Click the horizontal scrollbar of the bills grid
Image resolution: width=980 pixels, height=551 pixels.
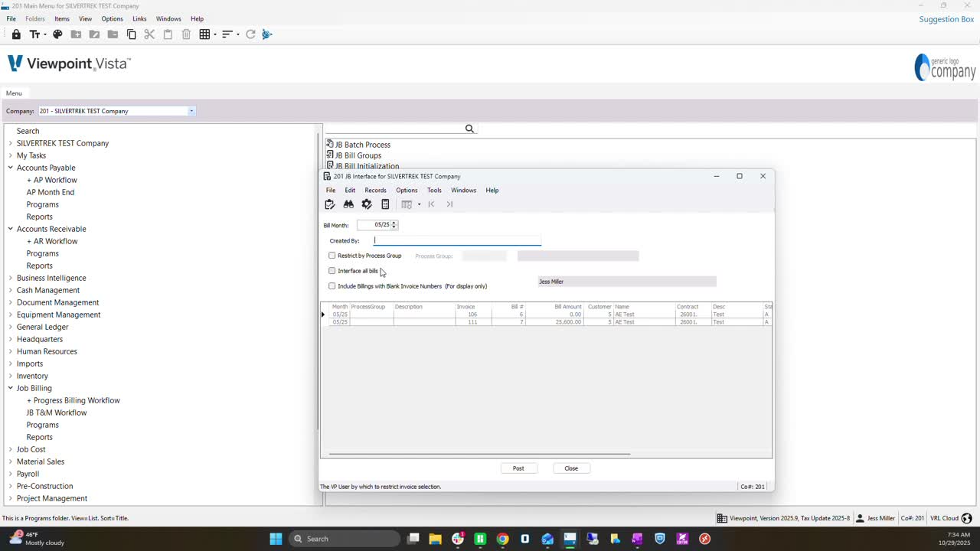click(x=479, y=454)
